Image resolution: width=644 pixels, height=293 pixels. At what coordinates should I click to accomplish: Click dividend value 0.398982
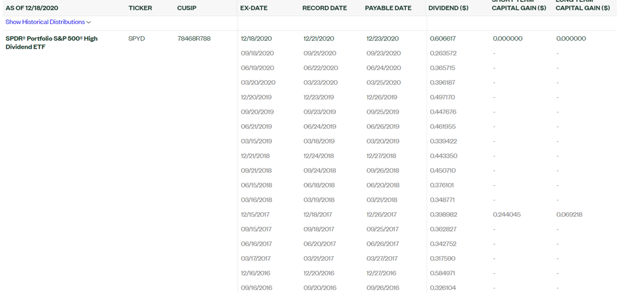pyautogui.click(x=444, y=214)
